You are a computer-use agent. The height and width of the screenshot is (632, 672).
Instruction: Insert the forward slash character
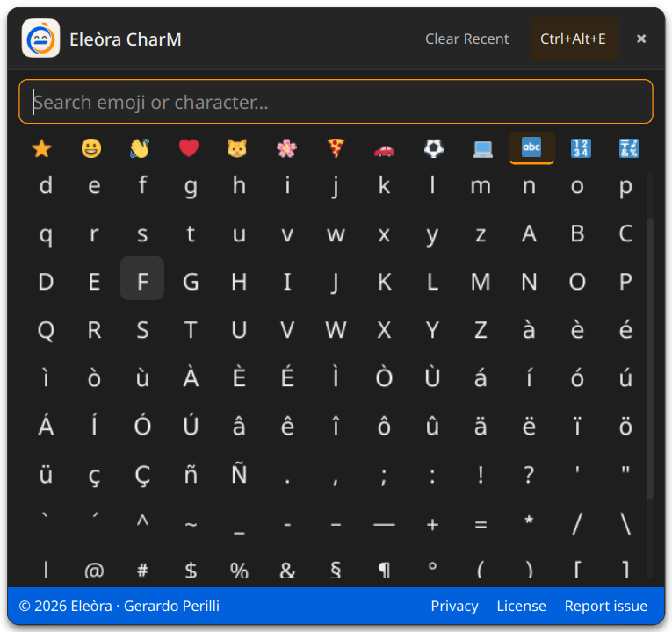(577, 523)
